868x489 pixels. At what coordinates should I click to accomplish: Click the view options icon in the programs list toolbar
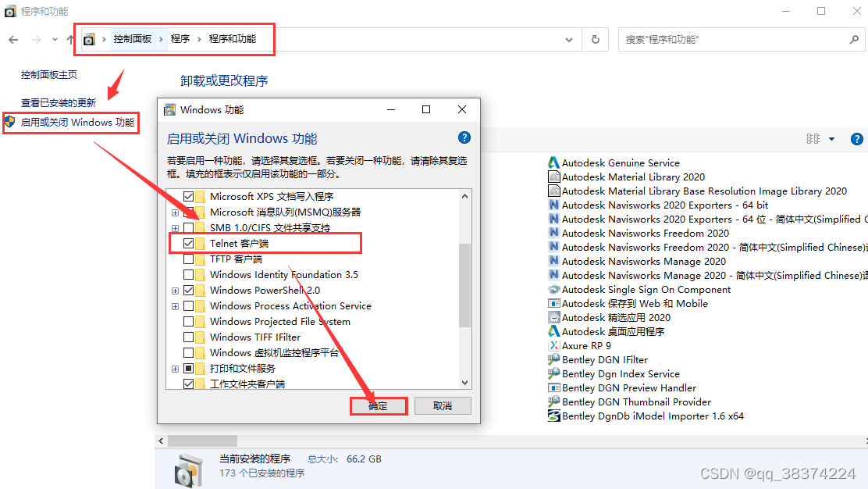click(x=813, y=139)
